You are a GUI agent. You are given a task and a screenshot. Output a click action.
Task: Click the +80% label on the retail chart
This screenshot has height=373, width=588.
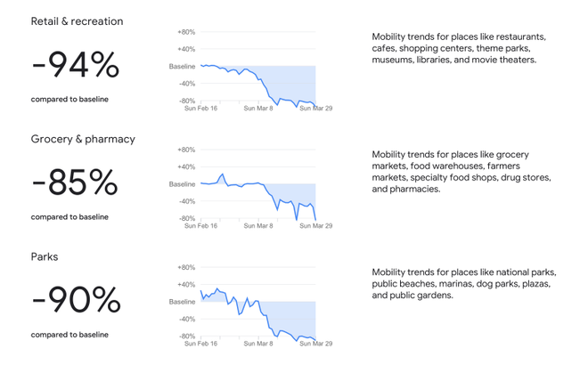pos(186,32)
